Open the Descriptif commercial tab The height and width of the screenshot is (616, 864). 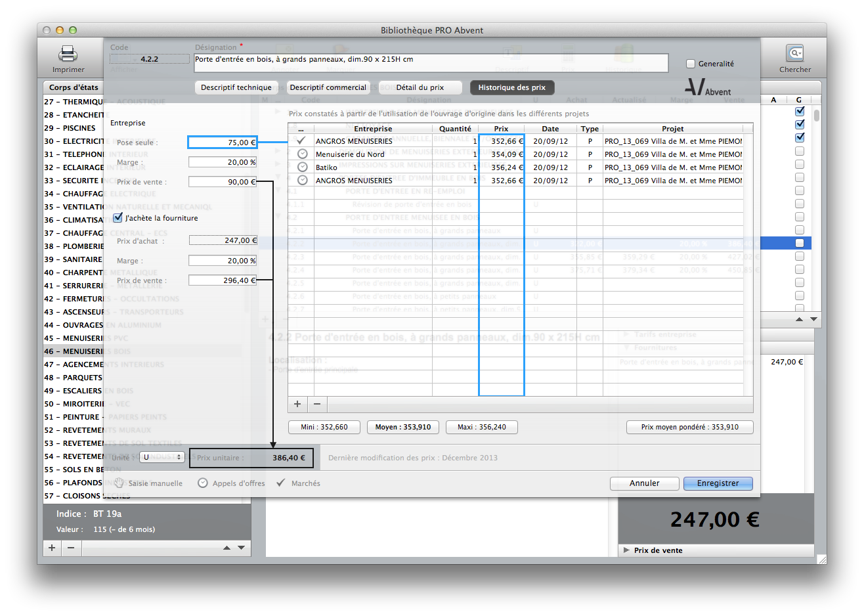tap(328, 87)
